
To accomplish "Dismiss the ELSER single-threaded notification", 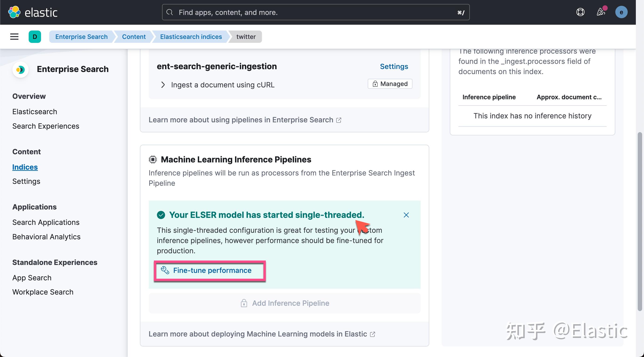I will (x=406, y=215).
